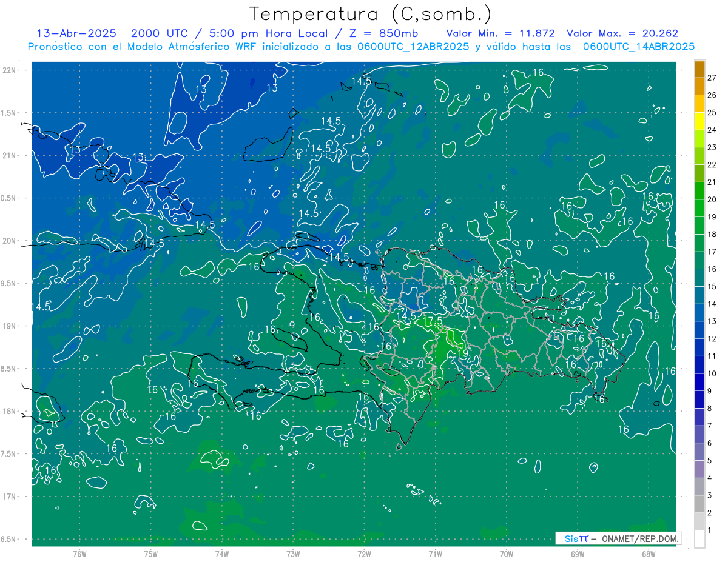Click the '70W' longitude axis label
Screen dimensions: 728x562
tap(507, 554)
